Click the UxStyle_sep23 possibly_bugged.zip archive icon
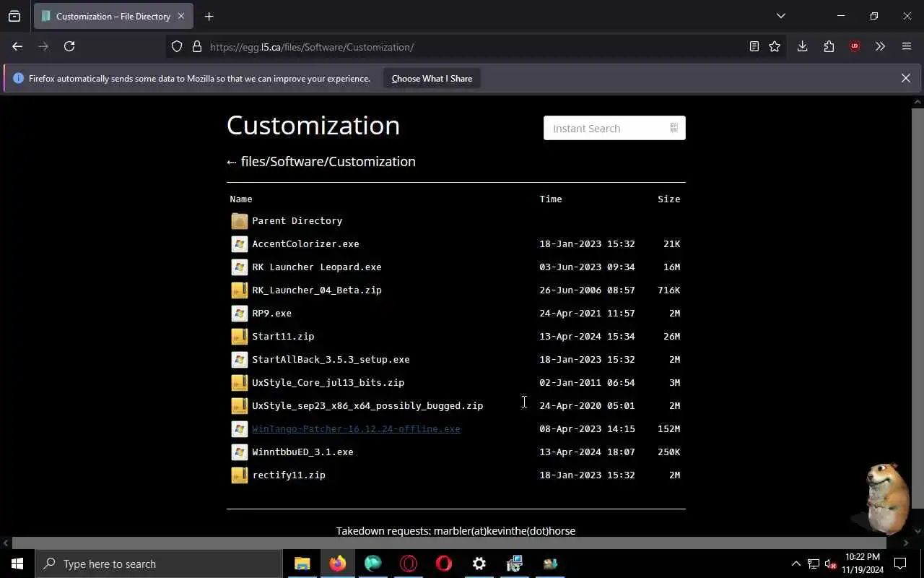The height and width of the screenshot is (578, 924). [240, 405]
